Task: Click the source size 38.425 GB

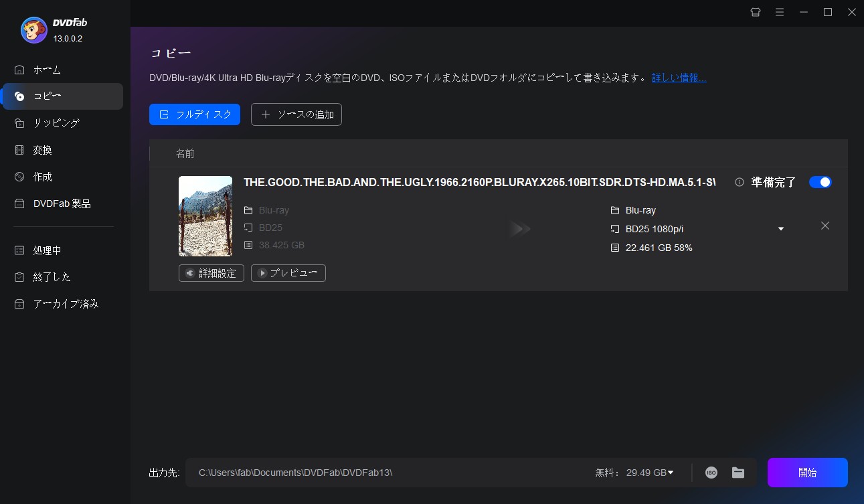Action: 282,245
